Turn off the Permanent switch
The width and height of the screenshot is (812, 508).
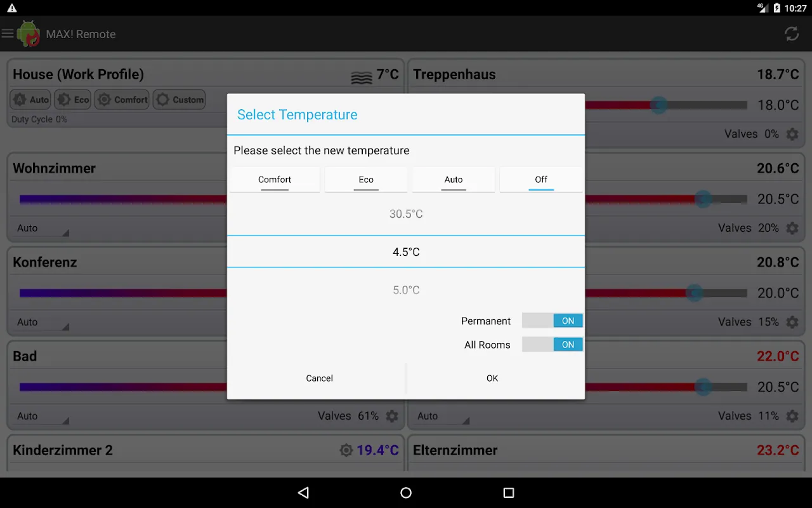(552, 321)
